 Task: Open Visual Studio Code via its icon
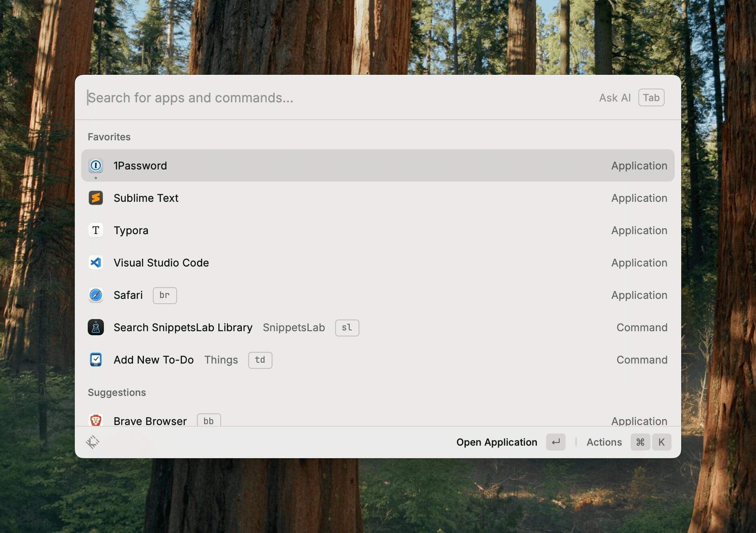click(96, 262)
